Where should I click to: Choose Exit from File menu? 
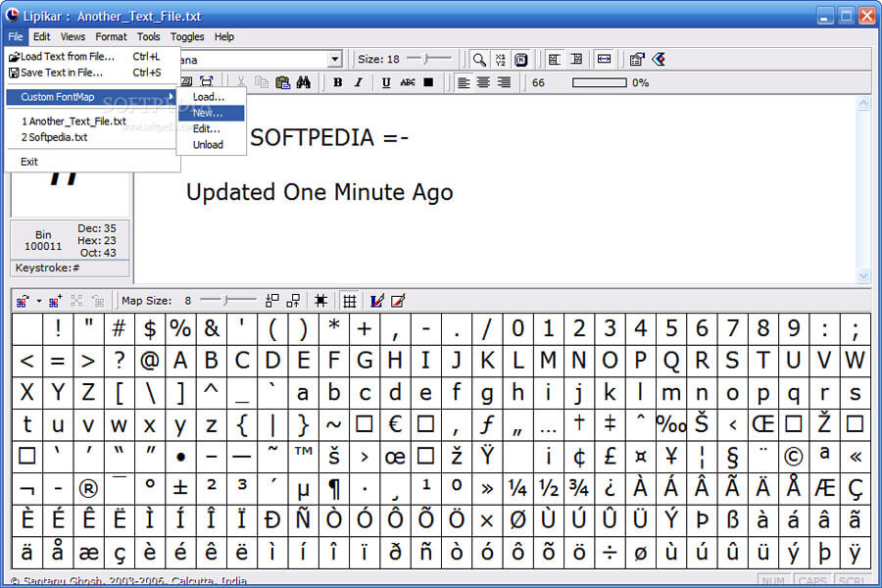tap(91, 162)
